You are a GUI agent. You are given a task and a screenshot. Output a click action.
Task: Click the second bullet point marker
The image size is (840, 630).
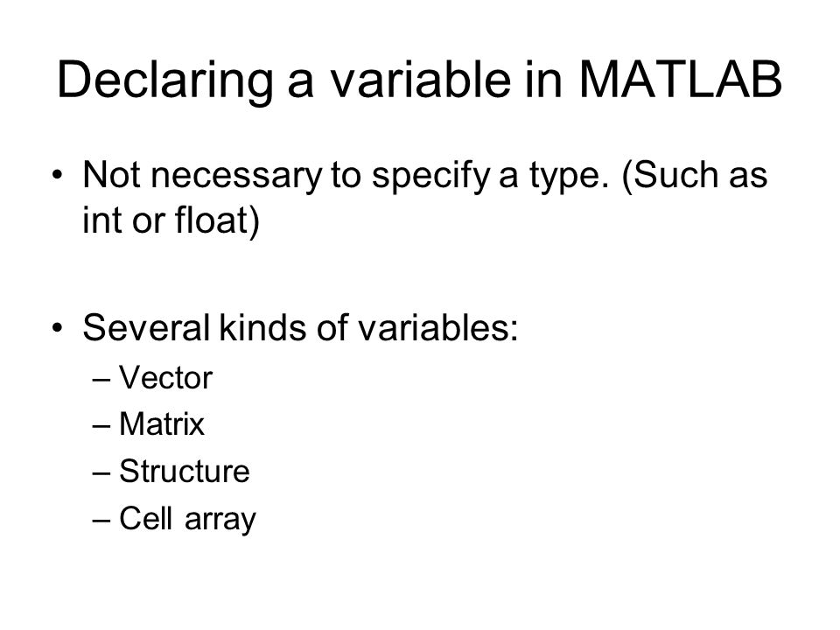tap(58, 327)
